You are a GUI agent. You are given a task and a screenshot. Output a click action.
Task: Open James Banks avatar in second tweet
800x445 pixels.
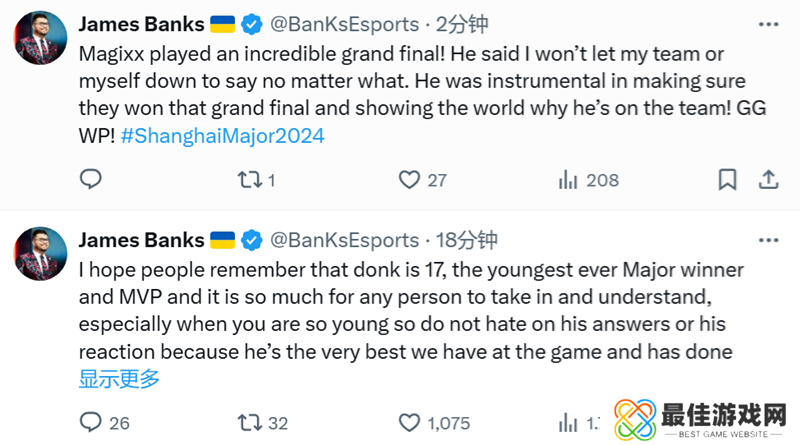41,254
